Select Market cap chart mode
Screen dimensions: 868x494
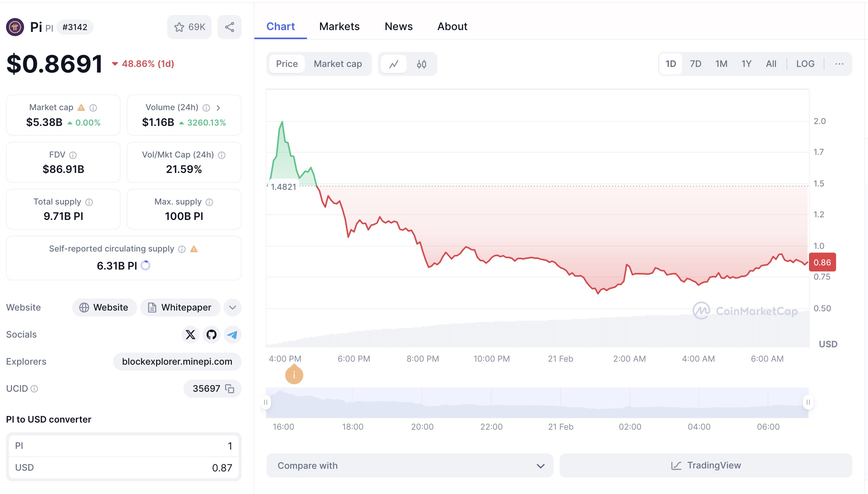click(338, 64)
